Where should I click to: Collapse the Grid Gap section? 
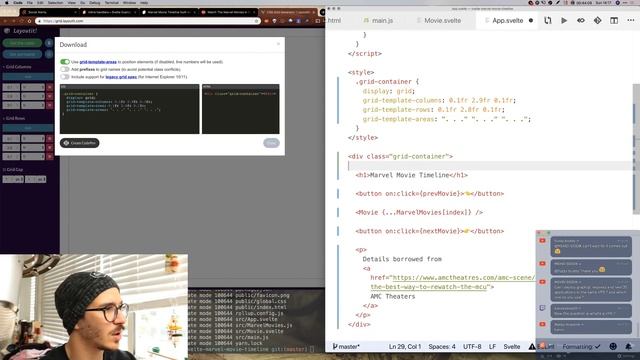13,169
